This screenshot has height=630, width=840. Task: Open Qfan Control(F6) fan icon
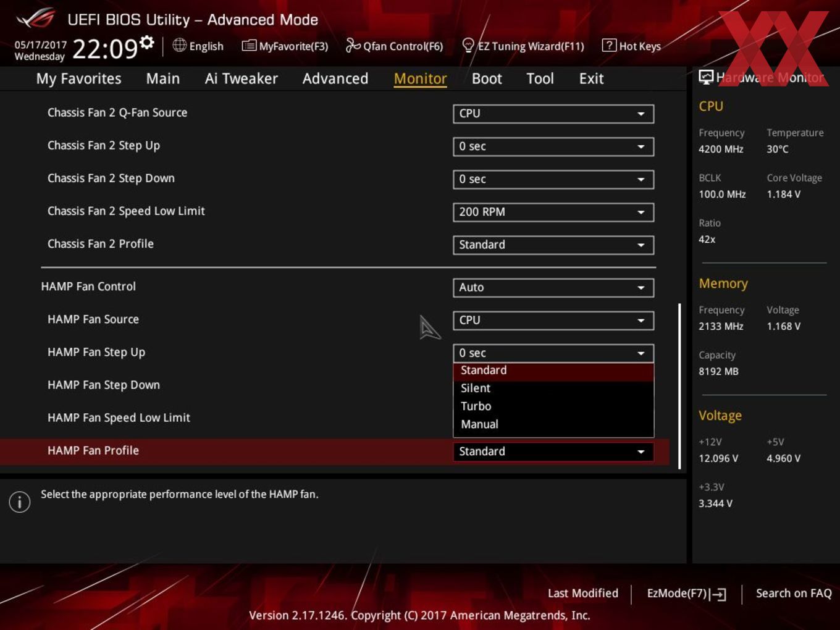pos(353,45)
